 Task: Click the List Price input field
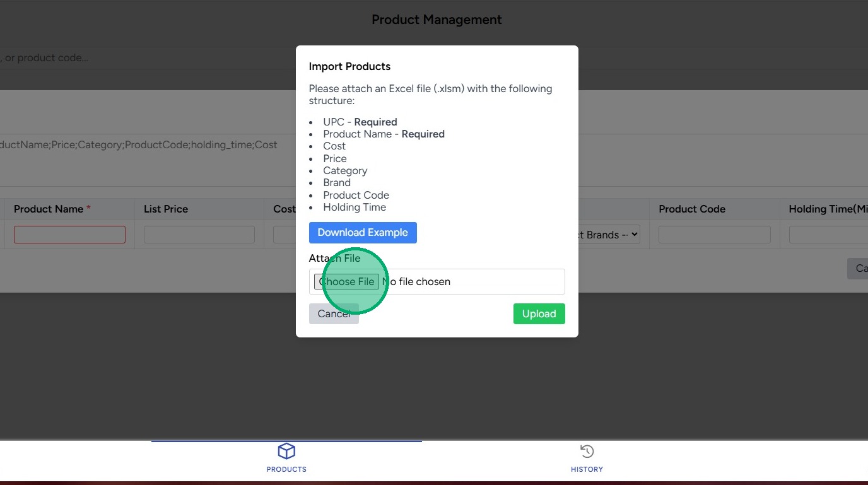199,235
